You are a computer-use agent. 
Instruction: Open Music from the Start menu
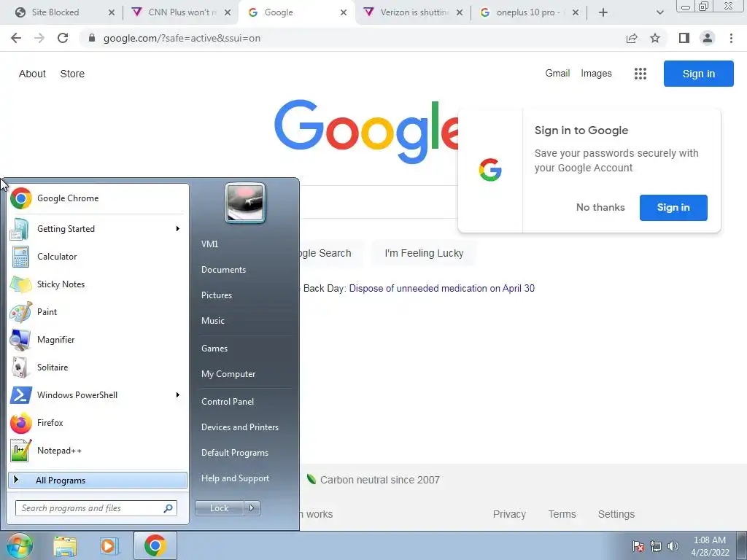point(212,321)
